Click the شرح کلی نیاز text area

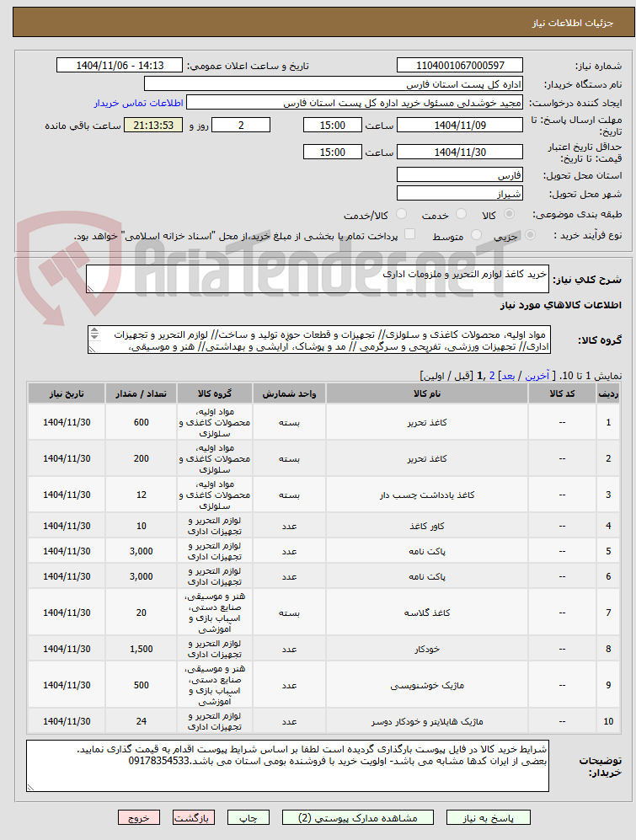pyautogui.click(x=318, y=279)
